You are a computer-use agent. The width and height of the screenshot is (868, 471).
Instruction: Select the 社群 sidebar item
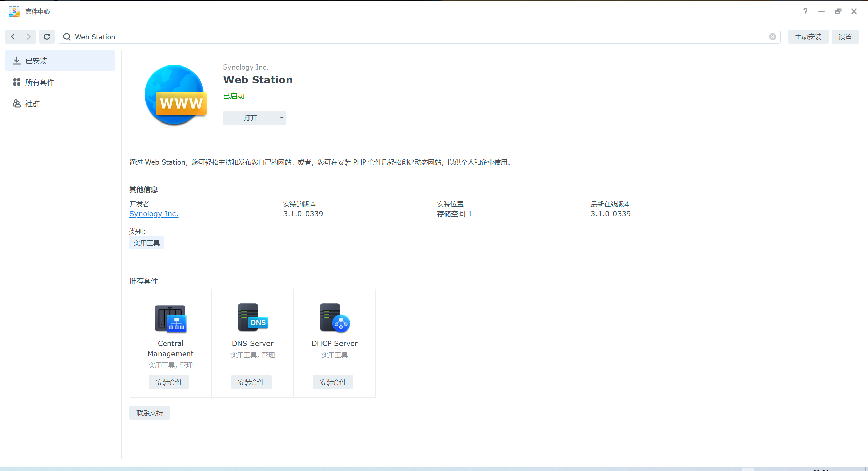60,103
